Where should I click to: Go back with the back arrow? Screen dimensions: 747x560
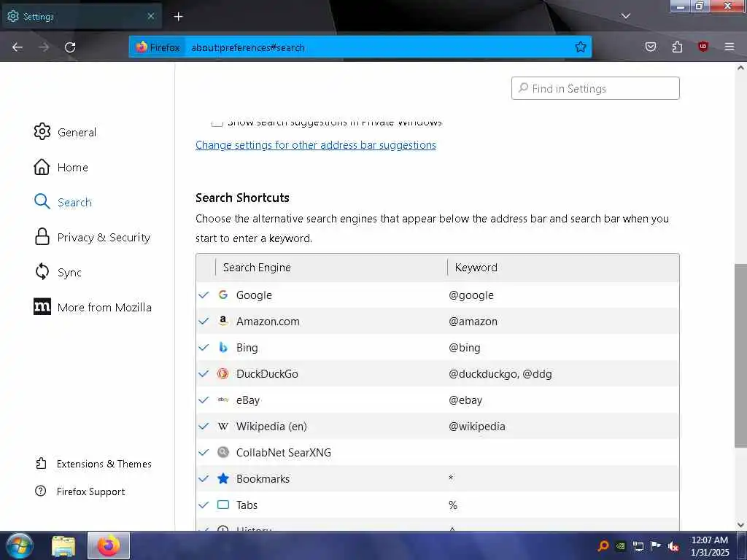pos(18,47)
